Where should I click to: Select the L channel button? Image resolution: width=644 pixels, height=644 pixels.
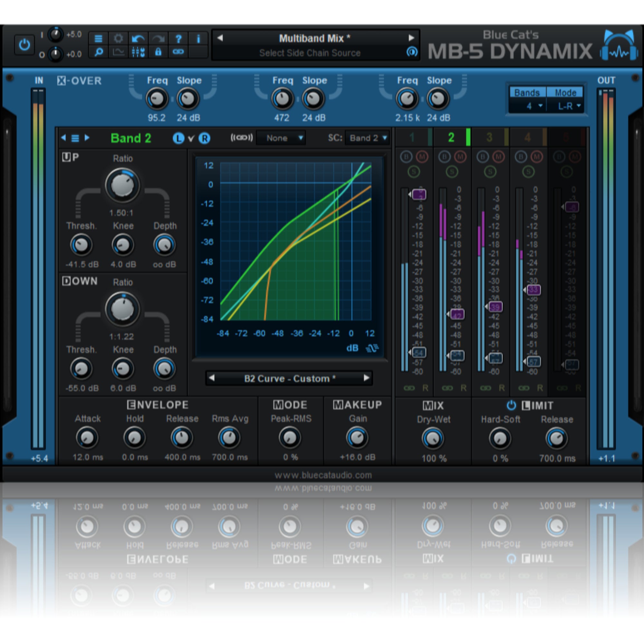pos(179,138)
